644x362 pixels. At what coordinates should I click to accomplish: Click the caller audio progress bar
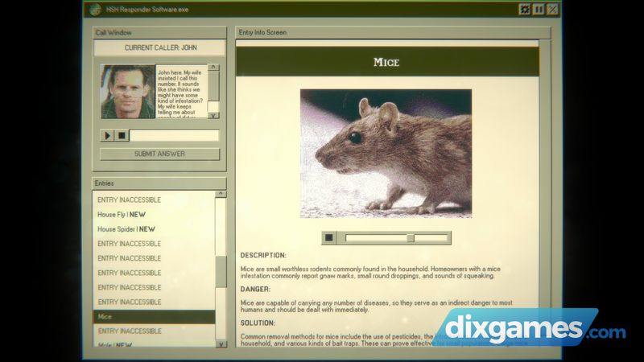pyautogui.click(x=174, y=135)
